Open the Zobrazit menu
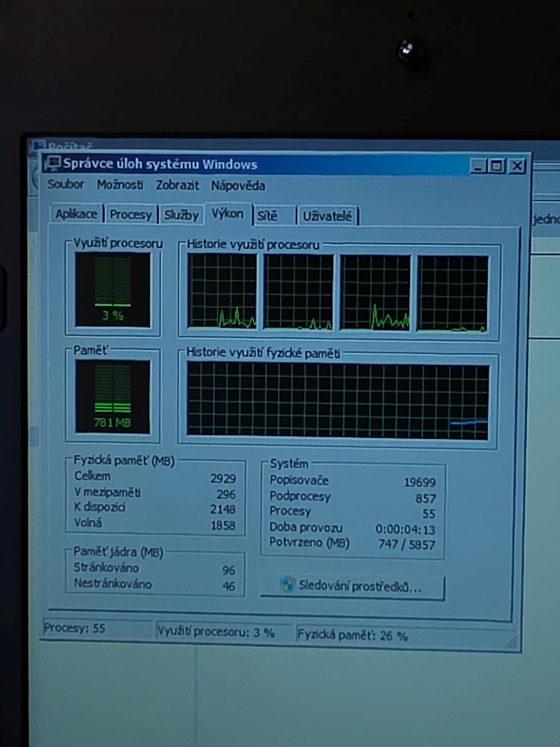Image resolution: width=560 pixels, height=747 pixels. click(177, 187)
